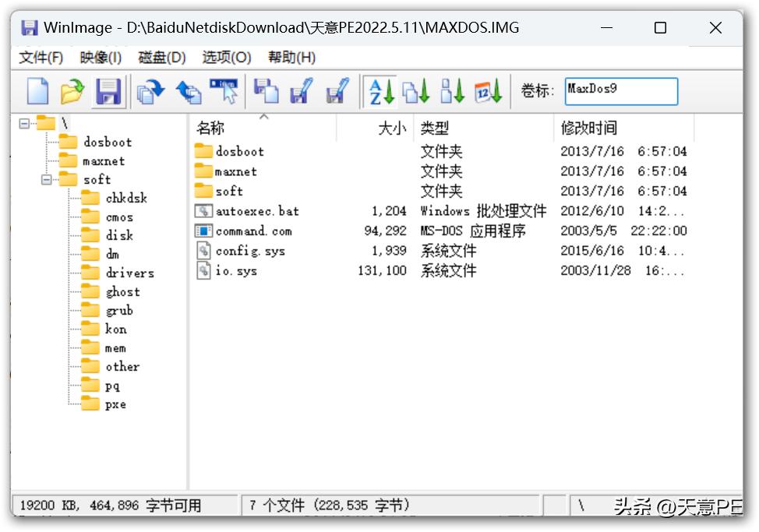Click status bar text '7 个文件 (228,535 字节)'
This screenshot has width=759, height=532.
[x=329, y=506]
